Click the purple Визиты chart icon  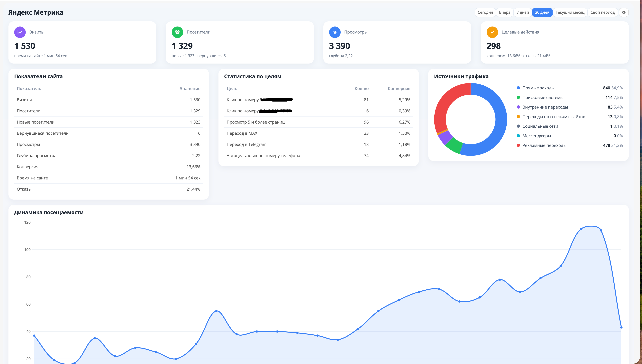pyautogui.click(x=20, y=32)
